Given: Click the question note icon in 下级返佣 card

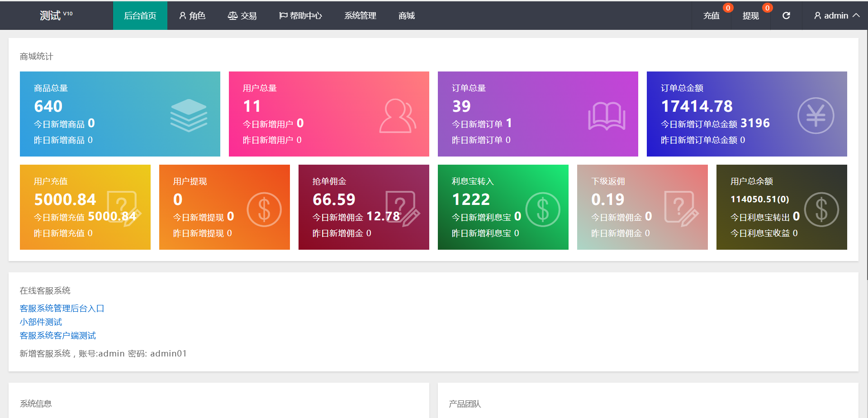Looking at the screenshot, I should [x=681, y=209].
